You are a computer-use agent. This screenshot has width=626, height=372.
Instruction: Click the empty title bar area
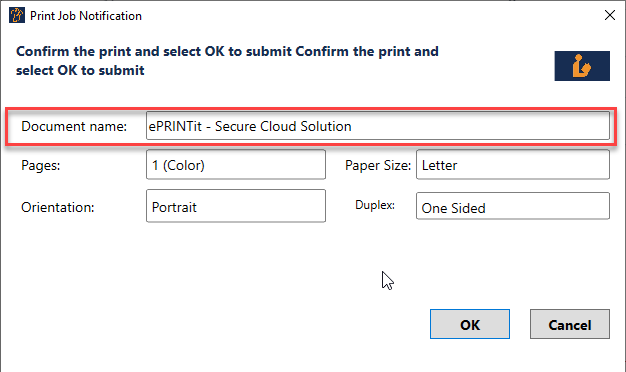[371, 16]
